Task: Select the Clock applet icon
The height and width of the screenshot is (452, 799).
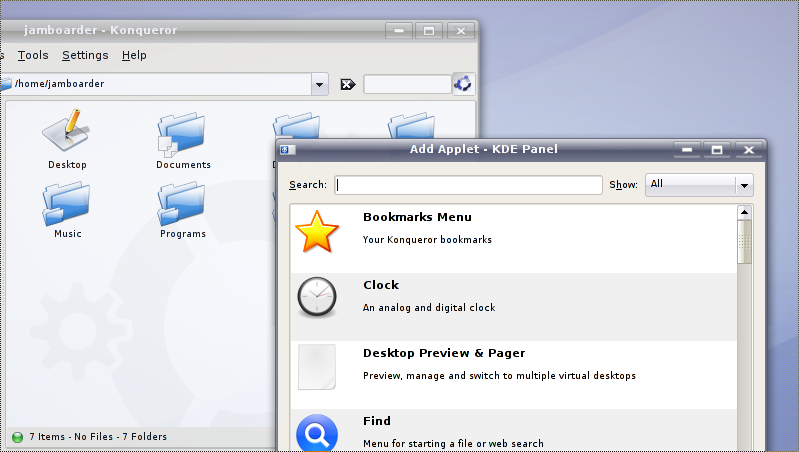Action: pyautogui.click(x=317, y=297)
